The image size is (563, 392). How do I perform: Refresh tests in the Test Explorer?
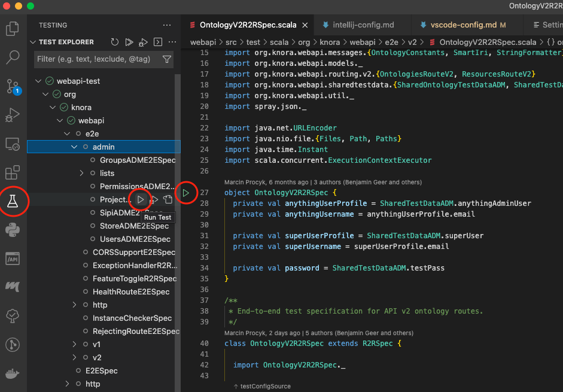[x=114, y=42]
